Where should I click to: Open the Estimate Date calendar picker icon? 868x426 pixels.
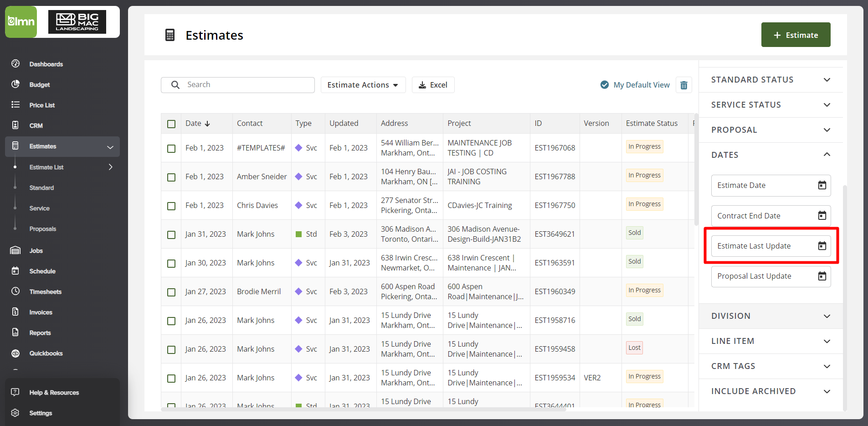[822, 185]
